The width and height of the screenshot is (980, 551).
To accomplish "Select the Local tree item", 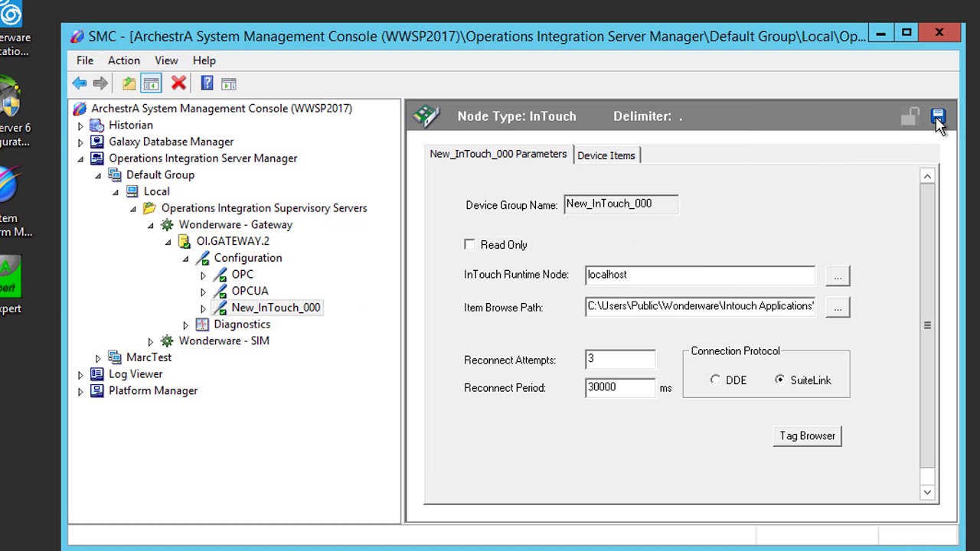I will click(x=156, y=191).
